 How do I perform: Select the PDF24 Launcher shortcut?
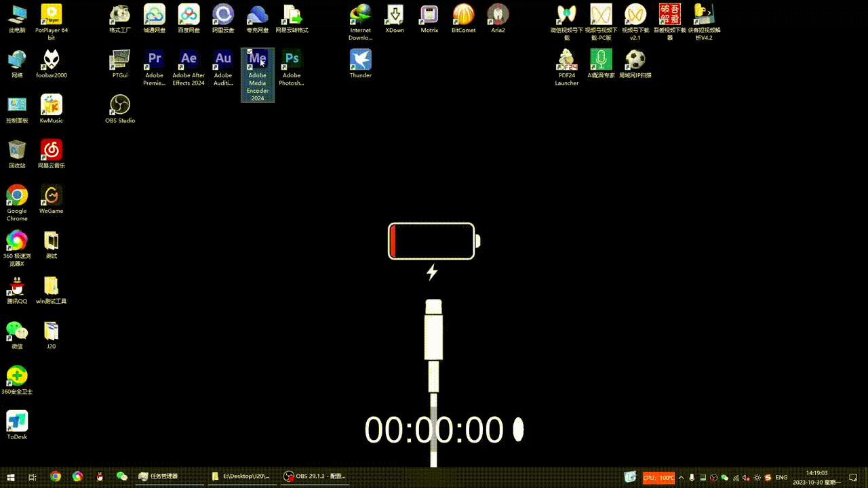(x=566, y=60)
